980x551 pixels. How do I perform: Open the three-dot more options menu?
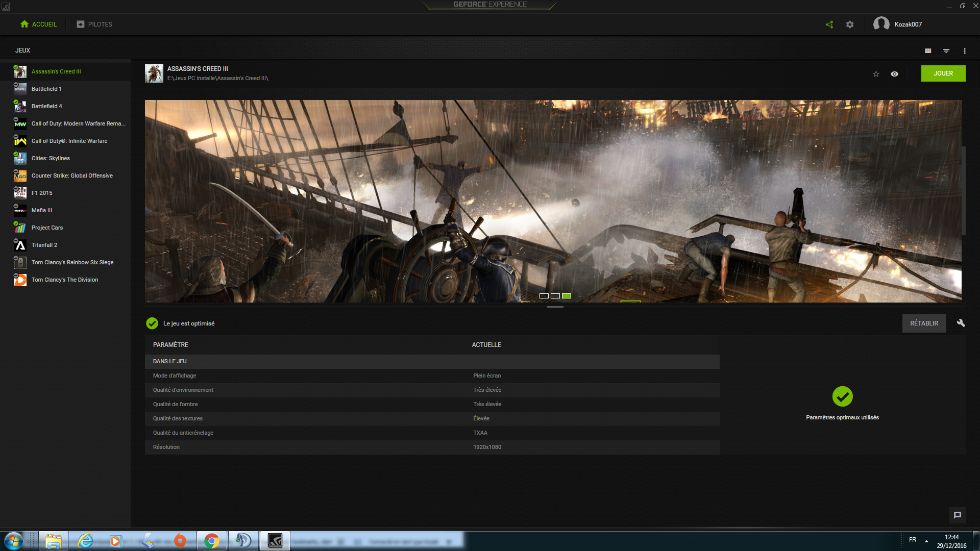coord(965,51)
